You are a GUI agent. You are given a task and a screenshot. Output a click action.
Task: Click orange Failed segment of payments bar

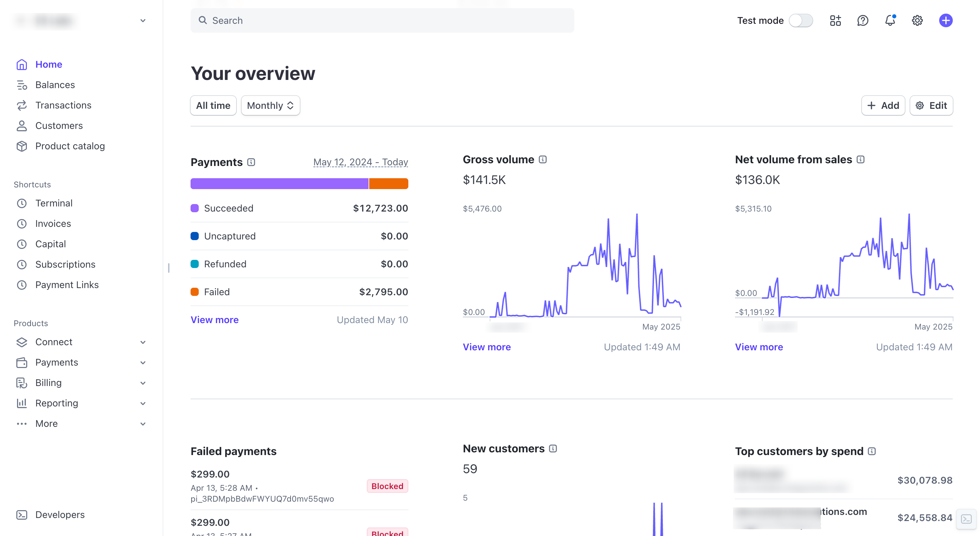[388, 184]
